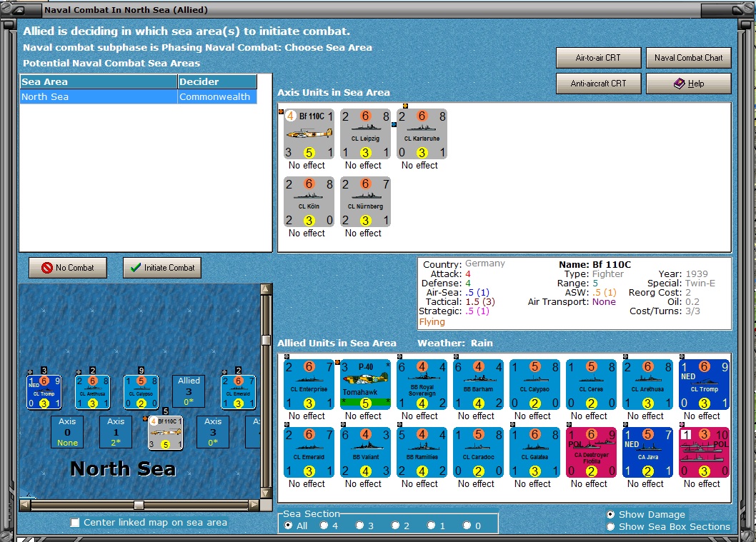The width and height of the screenshot is (756, 542).
Task: Select the BB Valiant unit
Action: click(x=365, y=453)
